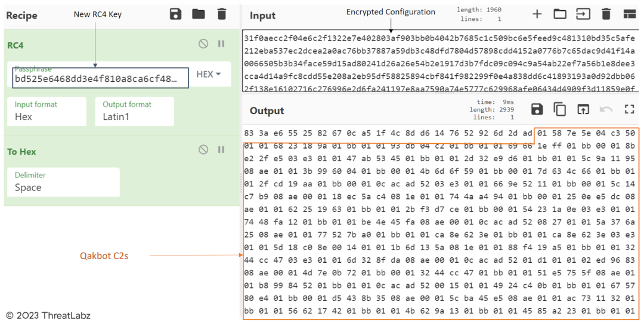This screenshot has width=644, height=326.
Task: Reset the input pane layout
Action: pyautogui.click(x=629, y=14)
